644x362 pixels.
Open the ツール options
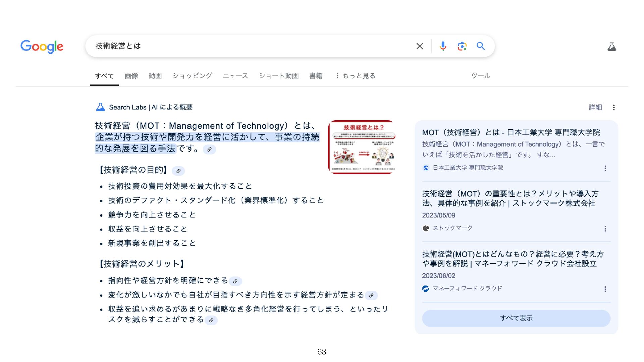coord(480,76)
